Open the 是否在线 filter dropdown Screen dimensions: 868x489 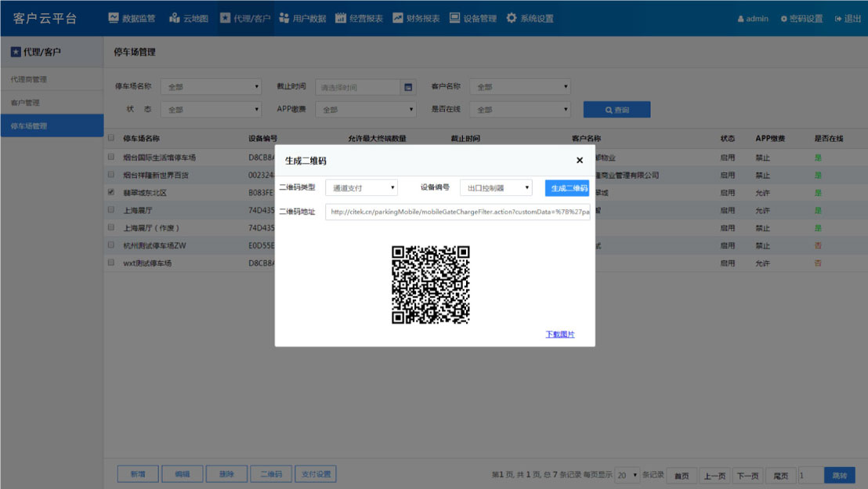pyautogui.click(x=520, y=110)
